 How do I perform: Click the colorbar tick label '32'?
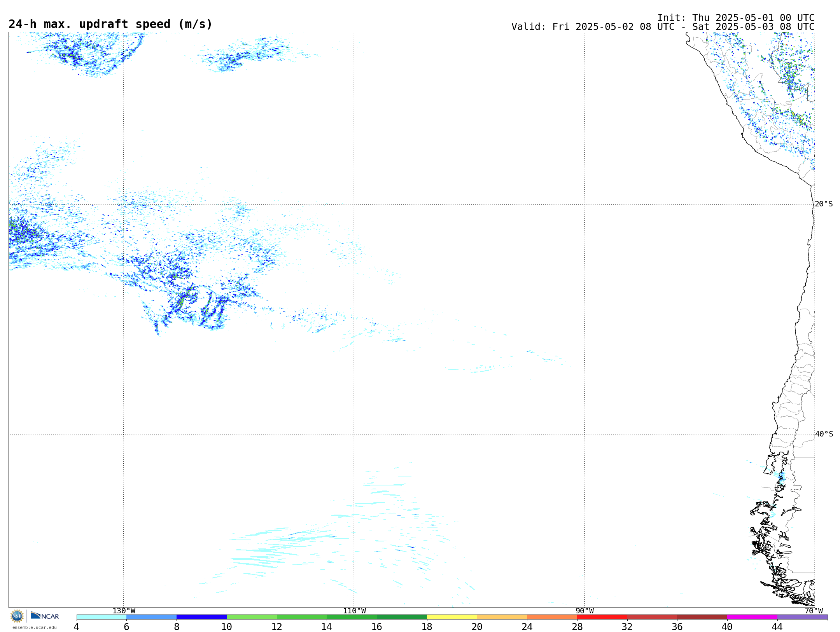(x=627, y=627)
